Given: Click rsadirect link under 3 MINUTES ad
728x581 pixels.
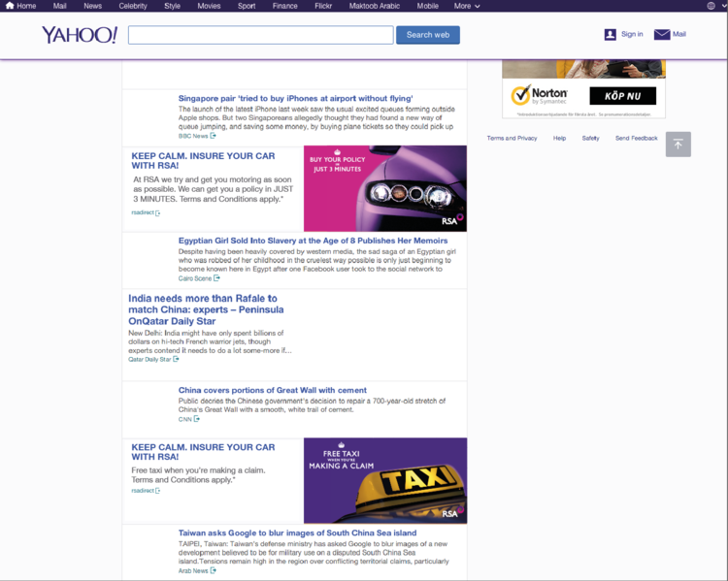Looking at the screenshot, I should (x=143, y=212).
